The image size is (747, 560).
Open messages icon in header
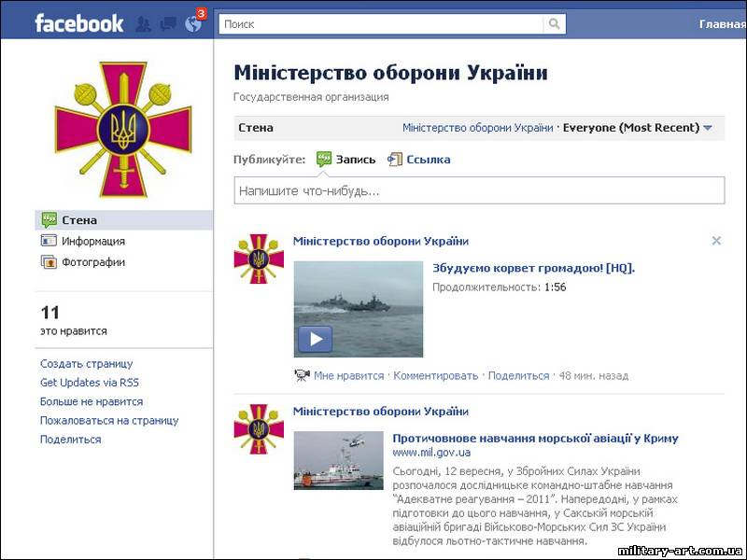(x=168, y=24)
